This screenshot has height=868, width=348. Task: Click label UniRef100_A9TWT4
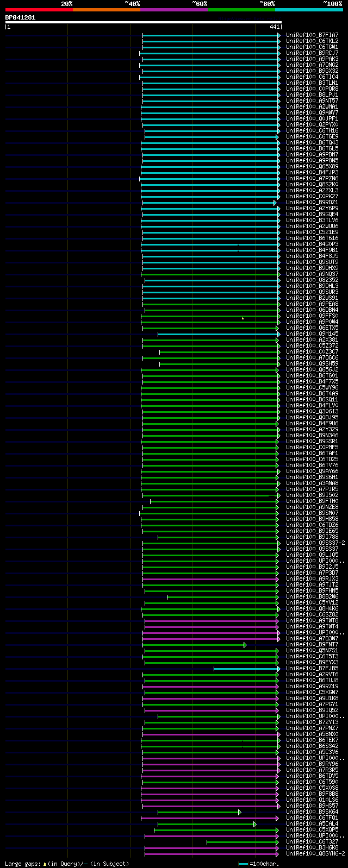click(x=312, y=626)
